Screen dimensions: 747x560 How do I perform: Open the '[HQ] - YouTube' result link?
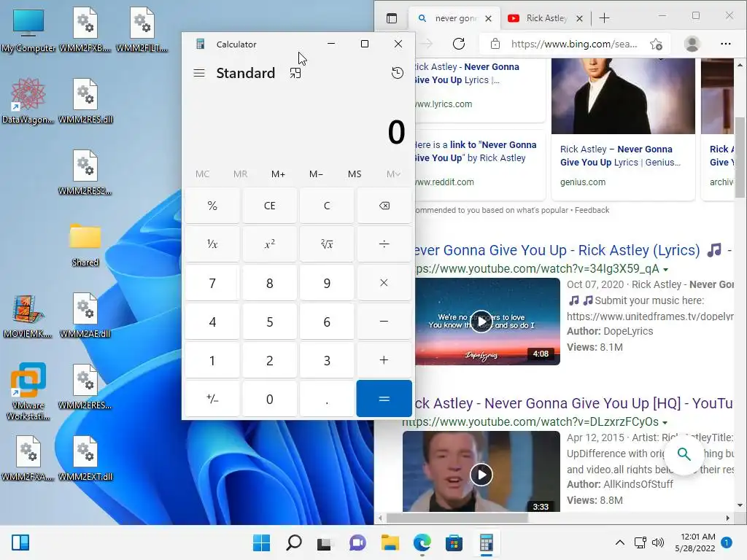click(573, 403)
